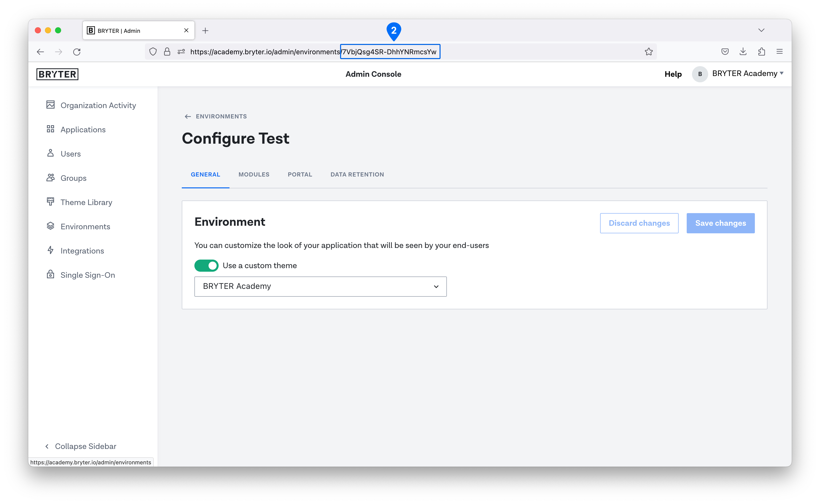Image resolution: width=820 pixels, height=504 pixels.
Task: Open Environments in sidebar
Action: click(x=85, y=226)
